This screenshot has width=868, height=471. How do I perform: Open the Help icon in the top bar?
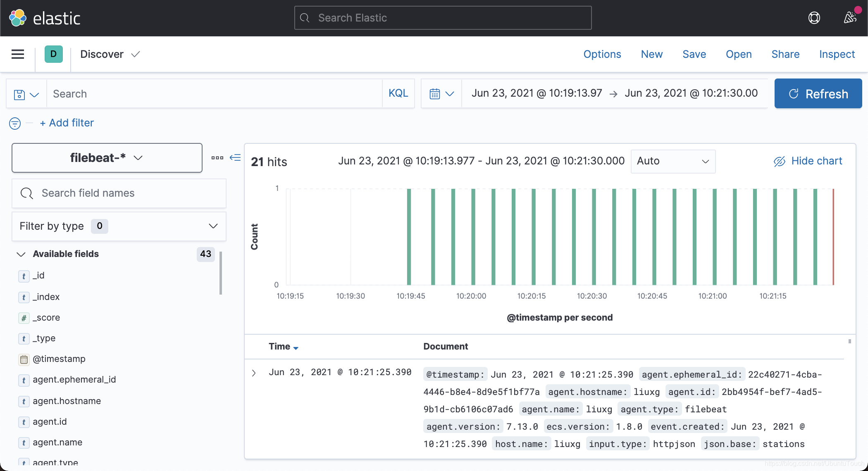point(814,17)
